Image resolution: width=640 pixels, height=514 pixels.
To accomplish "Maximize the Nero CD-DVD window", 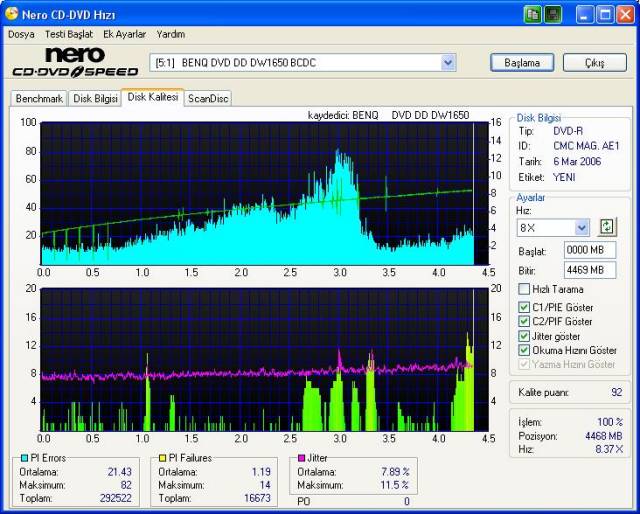I will (x=605, y=15).
